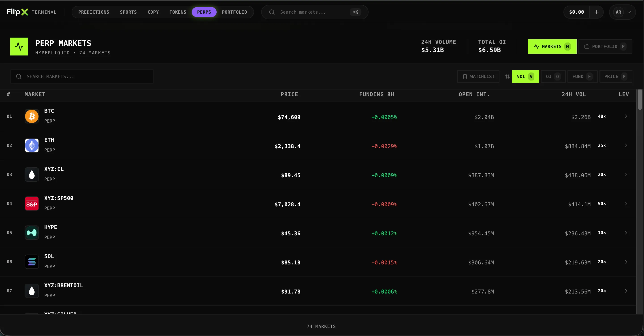The image size is (644, 336).
Task: Click the SOL Solana icon
Action: pos(32,262)
